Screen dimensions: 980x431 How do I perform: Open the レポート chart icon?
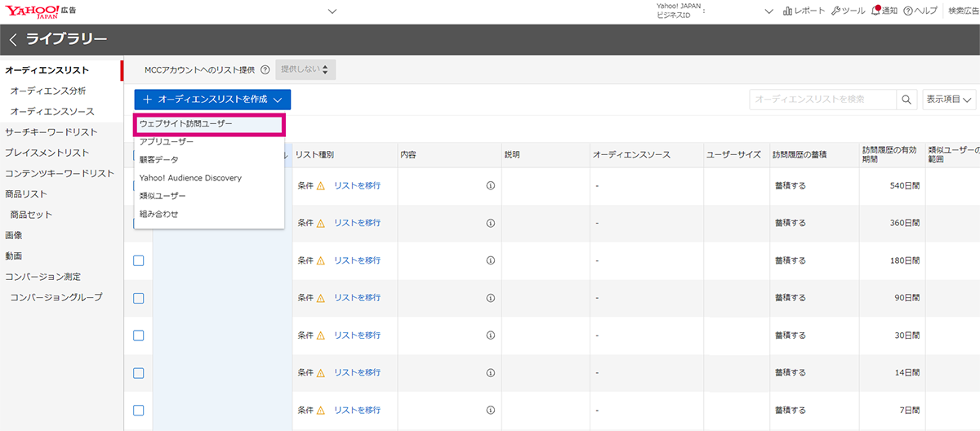(788, 11)
